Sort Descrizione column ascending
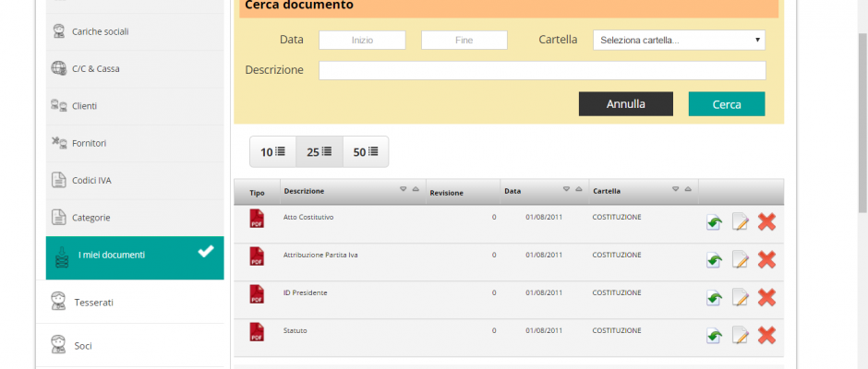 tap(416, 189)
